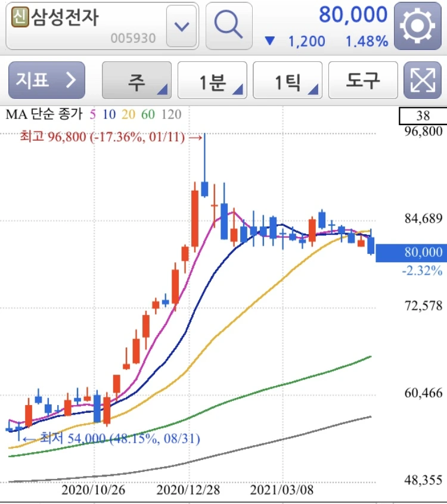Click the 2020/12/28 date label
Image resolution: width=447 pixels, height=504 pixels.
(x=188, y=490)
